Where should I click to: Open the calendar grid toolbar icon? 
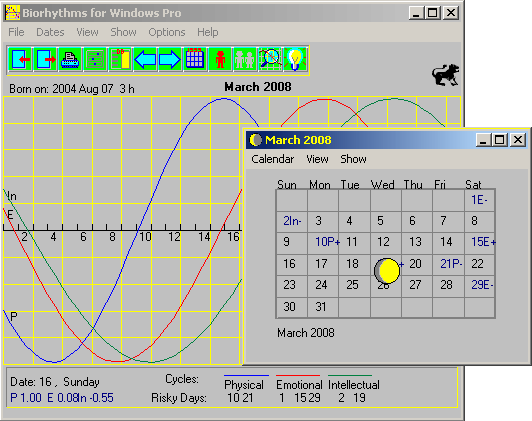coord(195,59)
